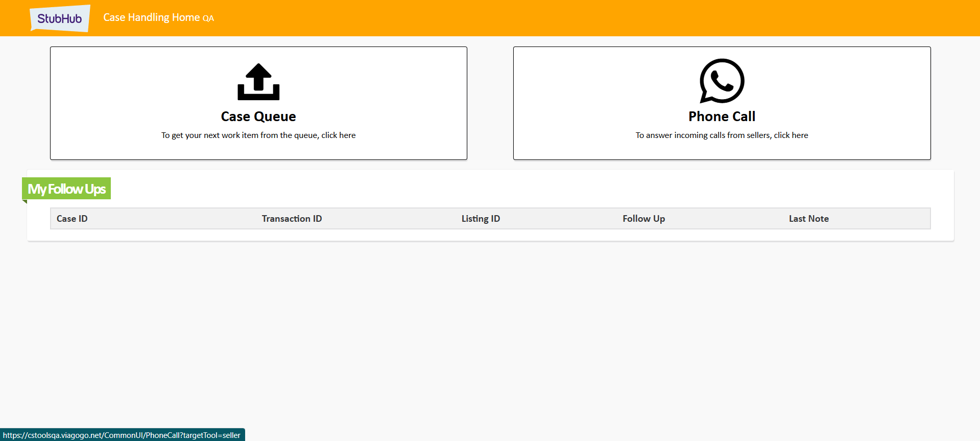Sort by the Listing ID column header
The image size is (980, 441).
[x=481, y=219]
